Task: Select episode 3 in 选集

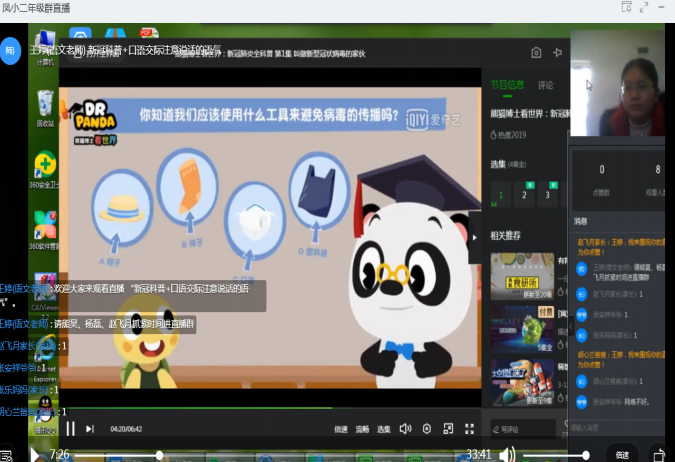Action: coord(547,195)
